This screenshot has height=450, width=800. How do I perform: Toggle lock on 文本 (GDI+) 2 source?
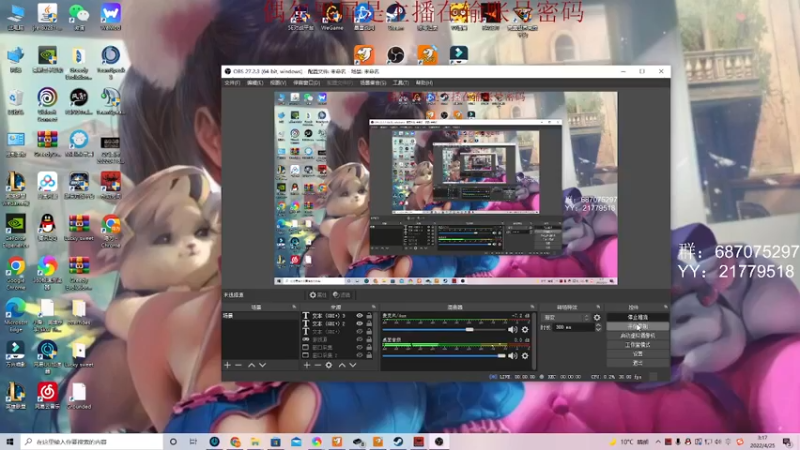pyautogui.click(x=369, y=323)
